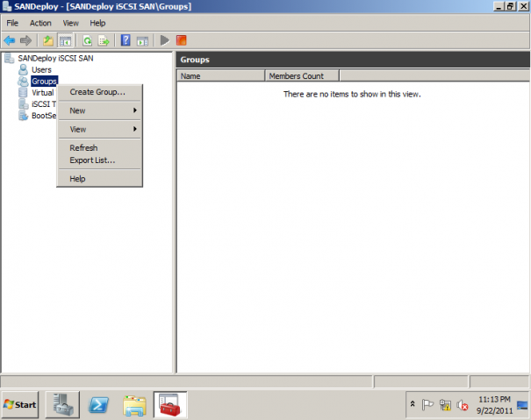
Task: Click the red stop service icon
Action: coord(182,40)
